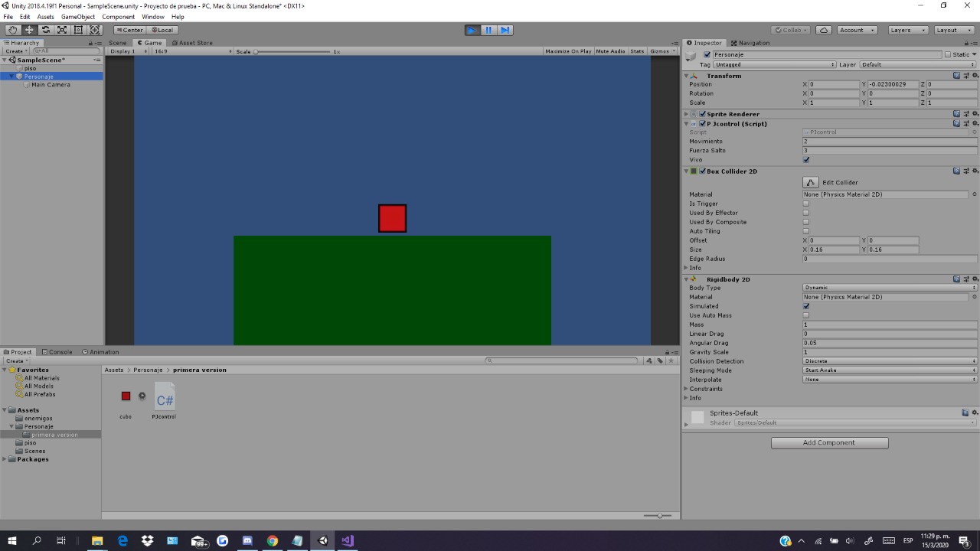Uncheck the Simulated checkbox

point(806,306)
